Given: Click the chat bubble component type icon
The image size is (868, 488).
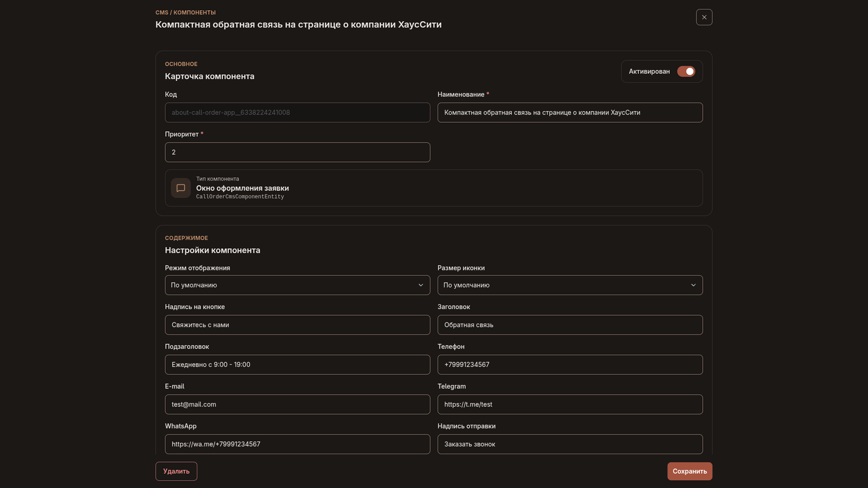Looking at the screenshot, I should click(x=181, y=188).
